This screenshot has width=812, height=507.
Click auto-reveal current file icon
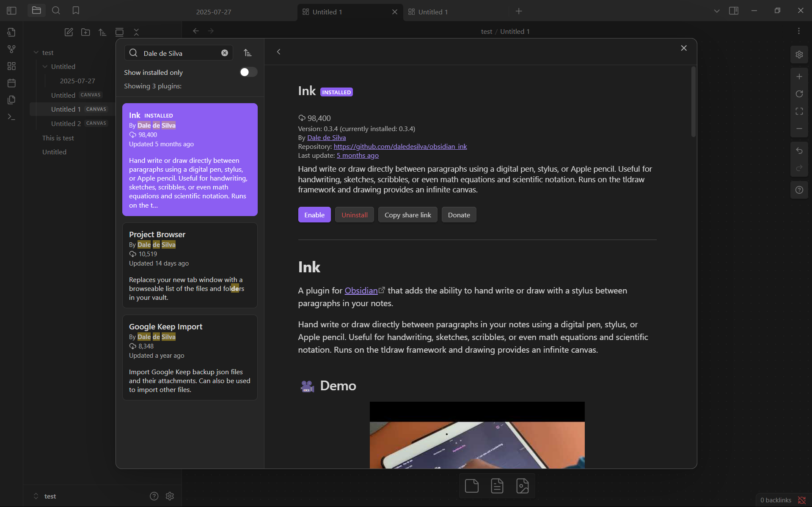tap(119, 32)
